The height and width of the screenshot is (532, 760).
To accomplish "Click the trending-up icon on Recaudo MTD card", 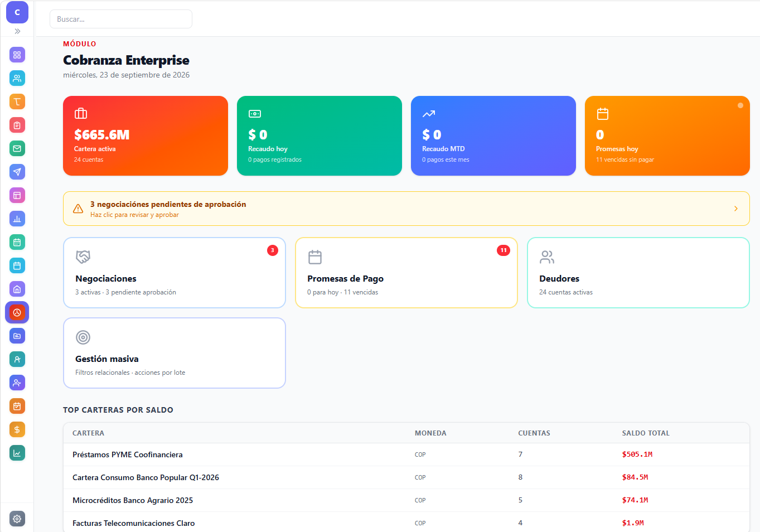I will [429, 114].
